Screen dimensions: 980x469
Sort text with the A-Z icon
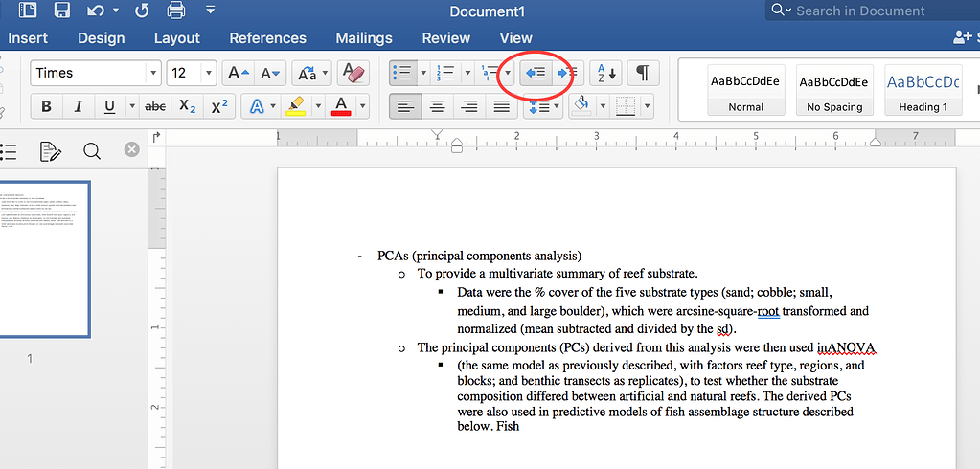click(x=605, y=73)
